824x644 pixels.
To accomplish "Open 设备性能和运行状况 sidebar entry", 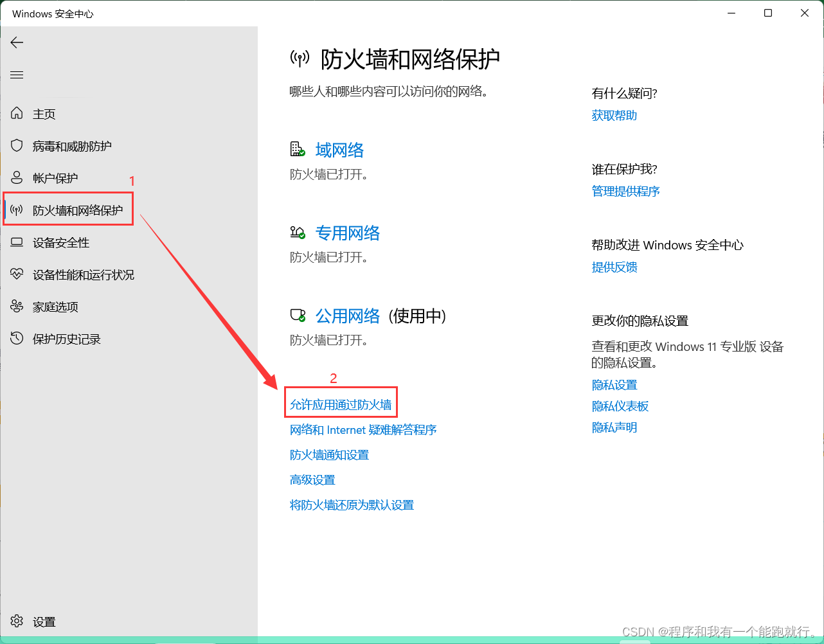I will click(x=84, y=274).
